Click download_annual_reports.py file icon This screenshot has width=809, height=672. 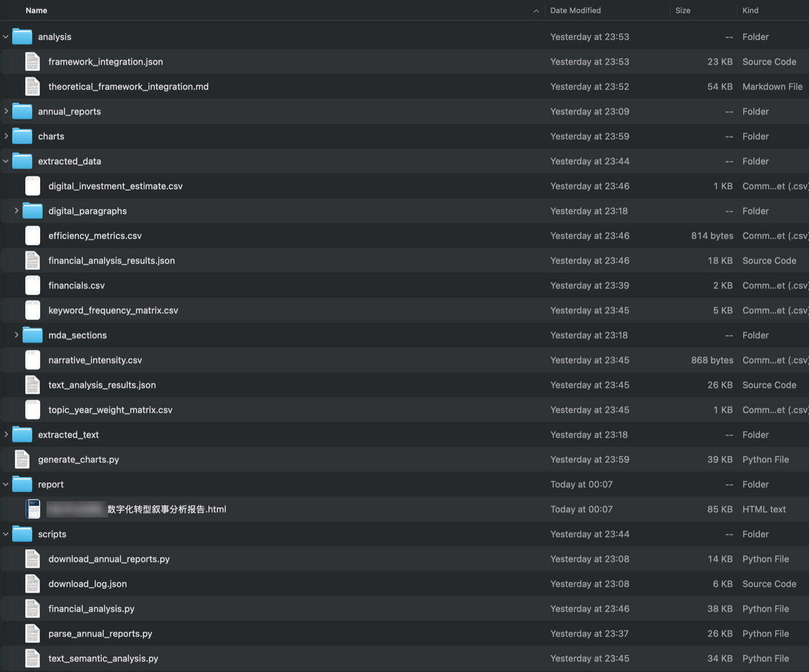pos(33,559)
